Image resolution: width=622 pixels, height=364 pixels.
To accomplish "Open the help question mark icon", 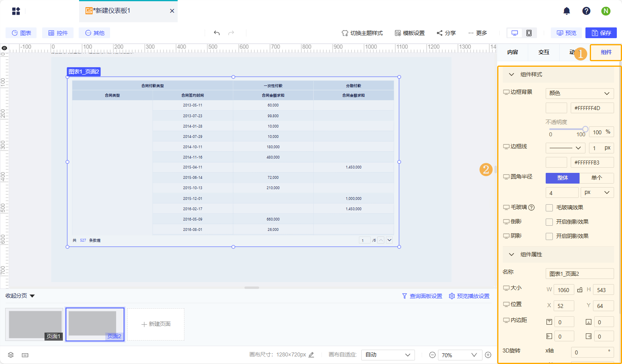I will 586,11.
